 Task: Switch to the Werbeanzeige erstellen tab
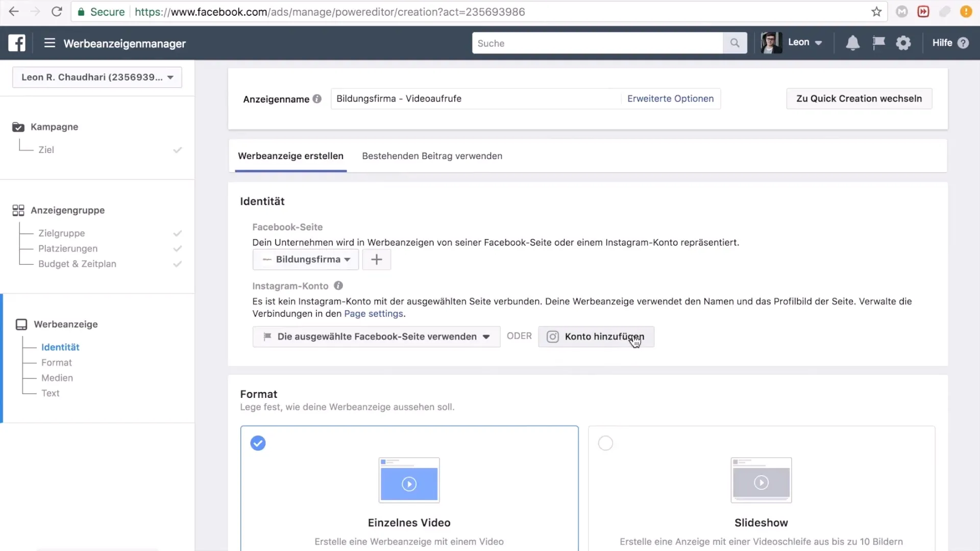click(x=290, y=156)
